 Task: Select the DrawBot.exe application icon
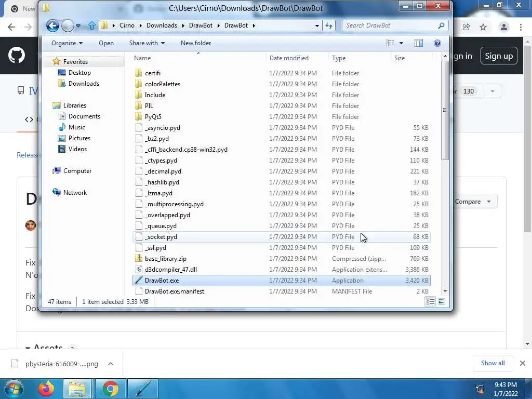(x=138, y=280)
